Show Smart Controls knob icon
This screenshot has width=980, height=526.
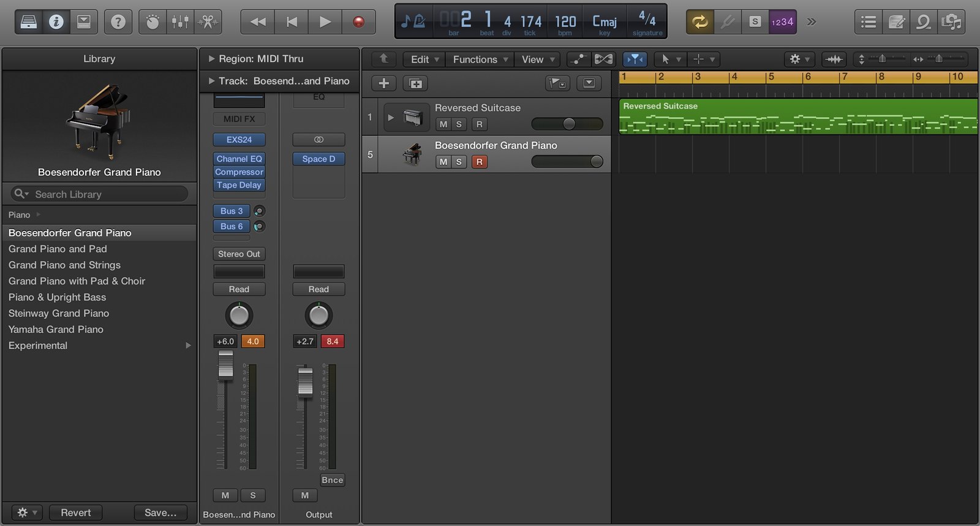point(153,22)
